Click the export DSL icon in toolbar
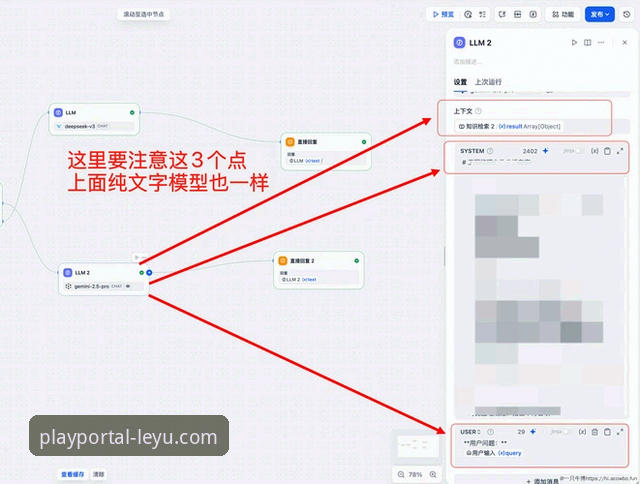This screenshot has width=640, height=484. point(502,14)
